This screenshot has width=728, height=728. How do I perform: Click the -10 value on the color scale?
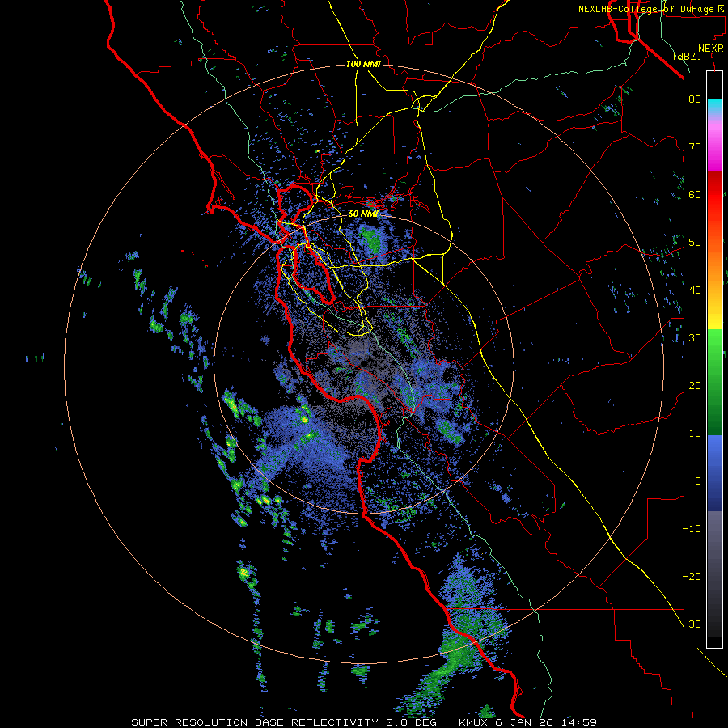pos(692,529)
